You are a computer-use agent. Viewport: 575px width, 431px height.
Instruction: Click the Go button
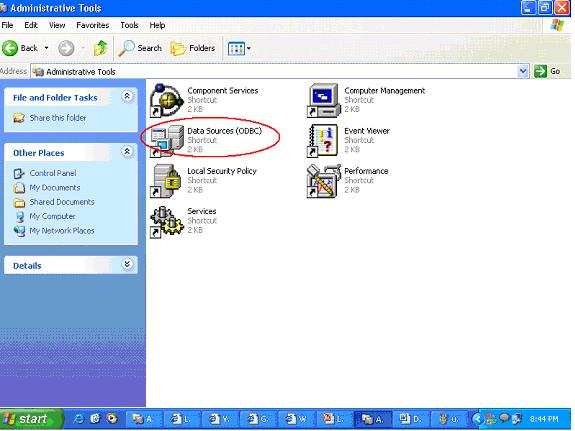tap(547, 71)
